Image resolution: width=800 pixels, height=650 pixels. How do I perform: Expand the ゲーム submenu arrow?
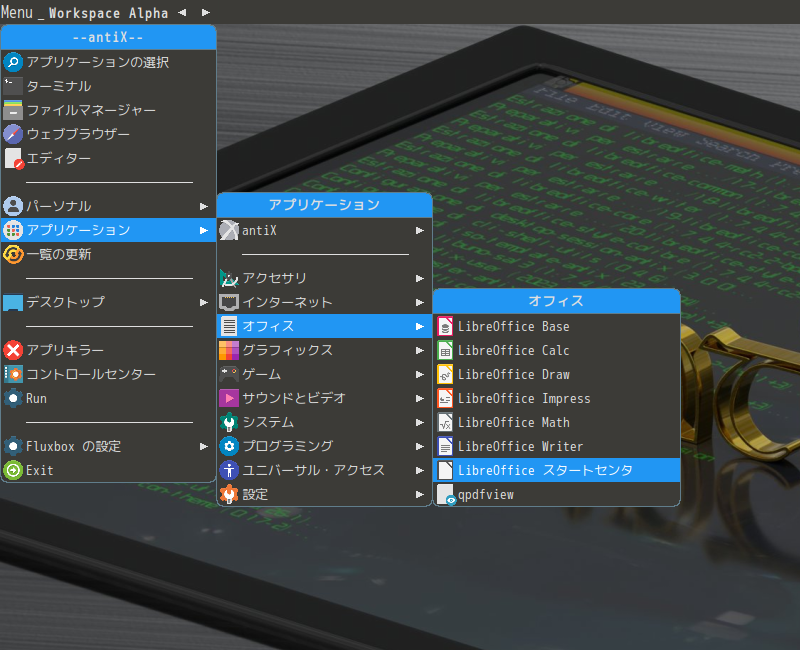(x=419, y=374)
